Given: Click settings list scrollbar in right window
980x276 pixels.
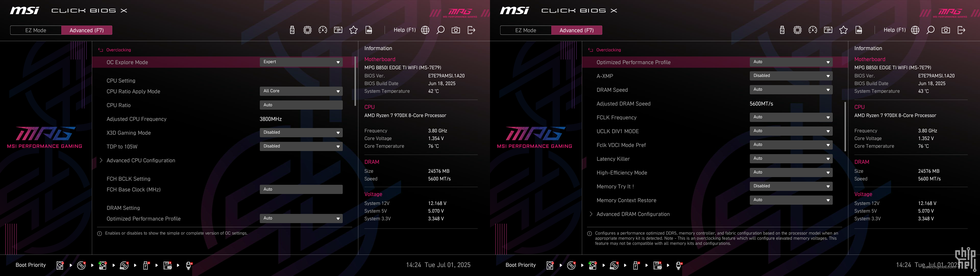Looking at the screenshot, I should 845,126.
